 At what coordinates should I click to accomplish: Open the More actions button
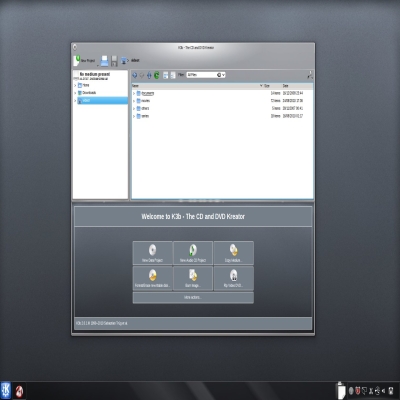193,297
